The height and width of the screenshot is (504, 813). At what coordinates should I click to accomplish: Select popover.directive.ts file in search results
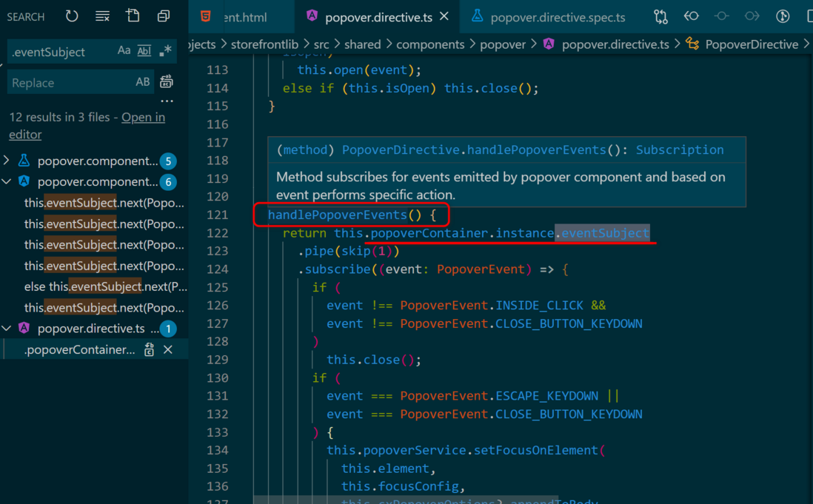click(91, 329)
